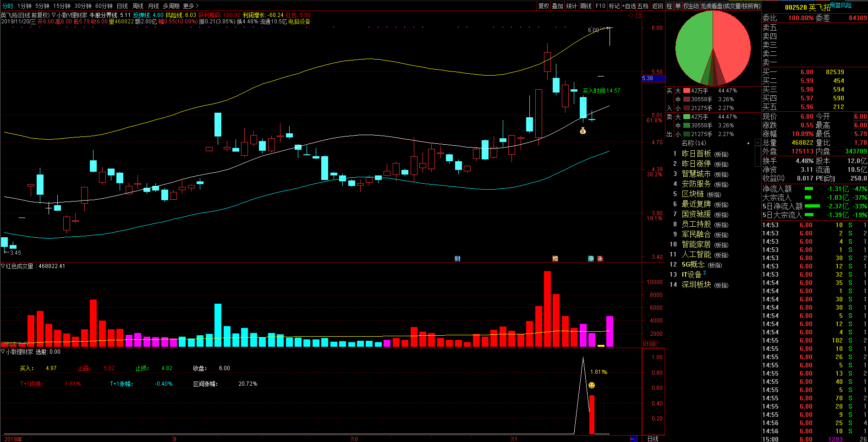Switch to the 周线 weekly period tab
The height and width of the screenshot is (442, 868).
pyautogui.click(x=138, y=6)
